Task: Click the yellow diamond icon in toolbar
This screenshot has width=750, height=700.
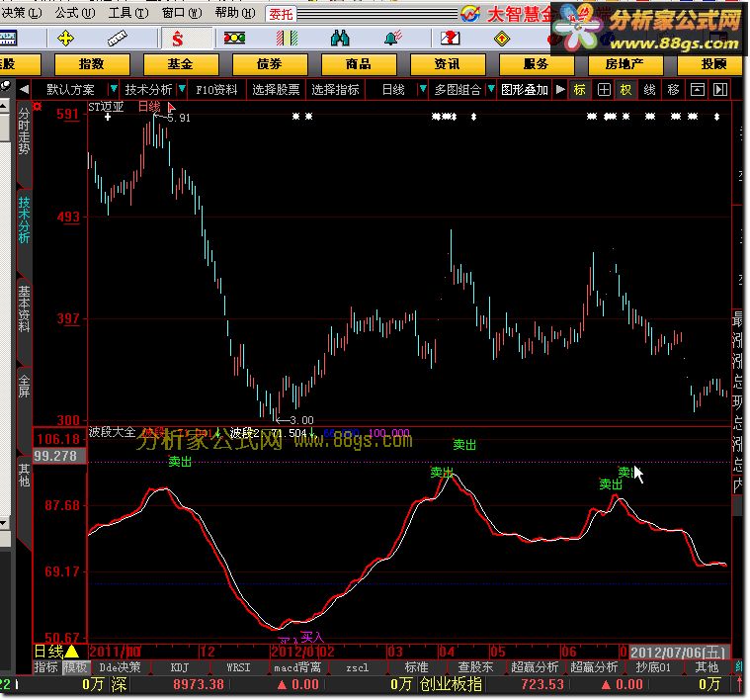Action: (502, 39)
